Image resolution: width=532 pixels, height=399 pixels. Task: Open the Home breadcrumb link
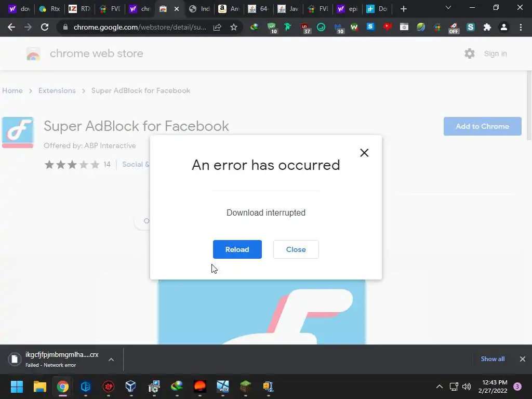[12, 90]
